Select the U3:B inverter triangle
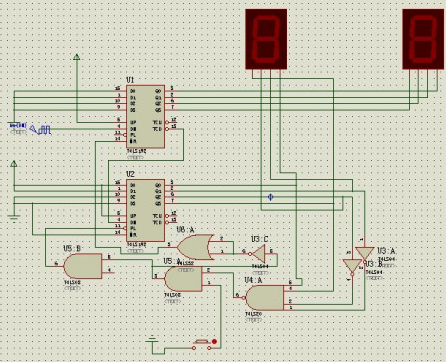 (352, 266)
